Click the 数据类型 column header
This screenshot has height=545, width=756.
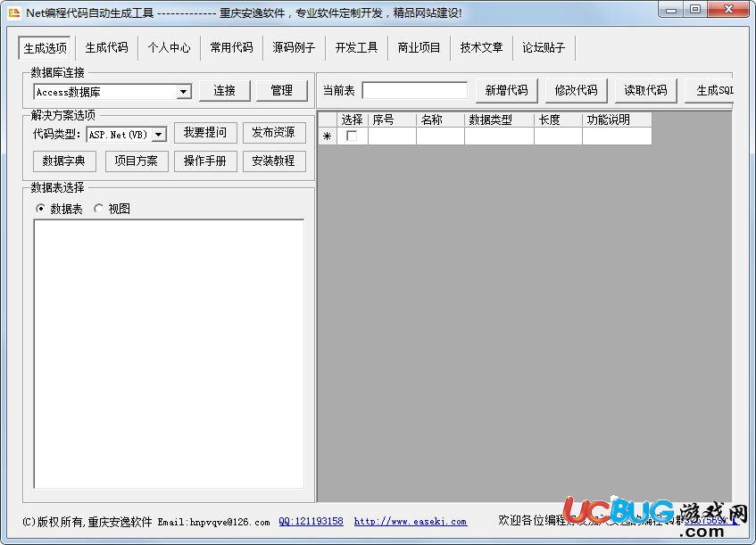pyautogui.click(x=500, y=120)
